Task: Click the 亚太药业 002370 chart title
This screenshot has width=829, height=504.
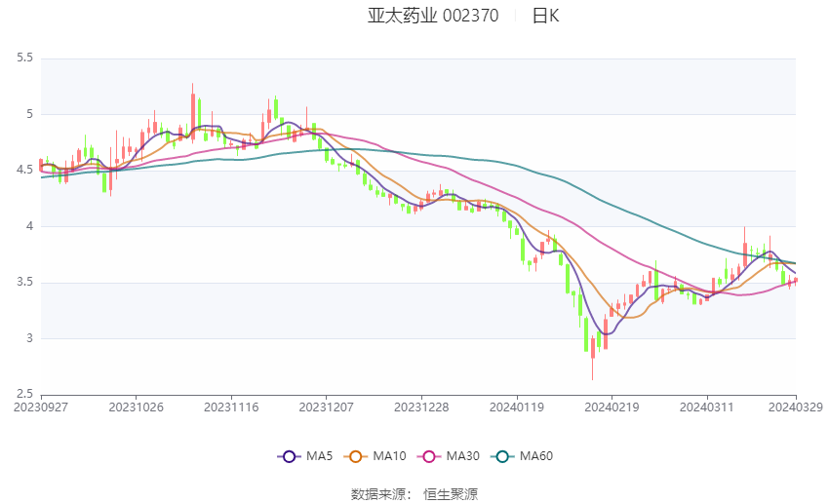Action: point(433,16)
